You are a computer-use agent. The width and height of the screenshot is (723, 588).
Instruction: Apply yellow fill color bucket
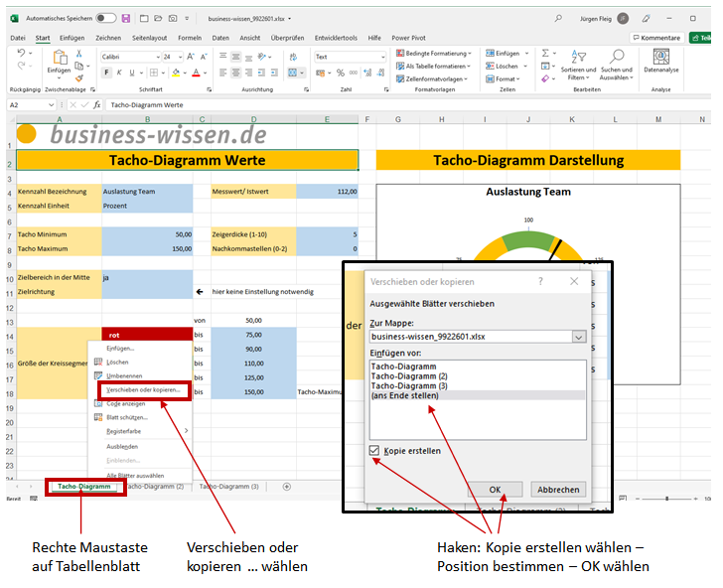tap(176, 73)
